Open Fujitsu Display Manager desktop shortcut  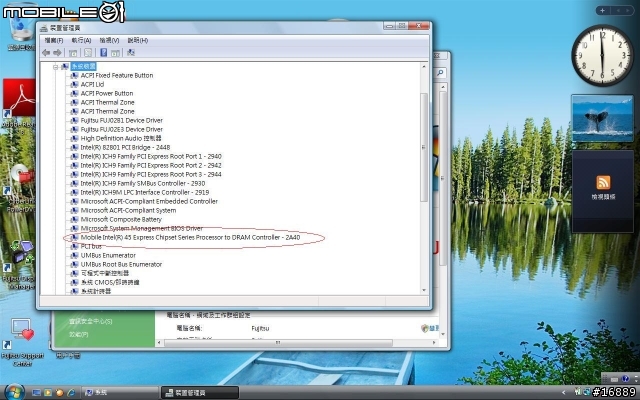[19, 265]
